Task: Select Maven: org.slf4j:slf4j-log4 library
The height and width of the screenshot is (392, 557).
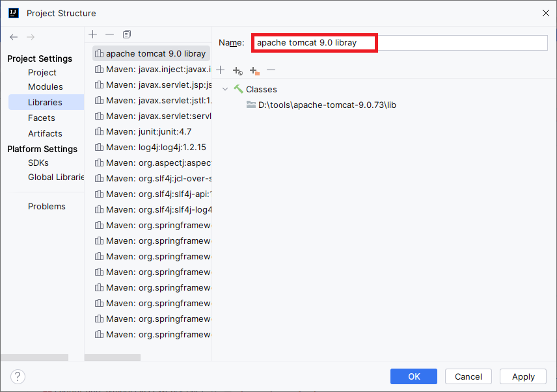Action: (153, 210)
